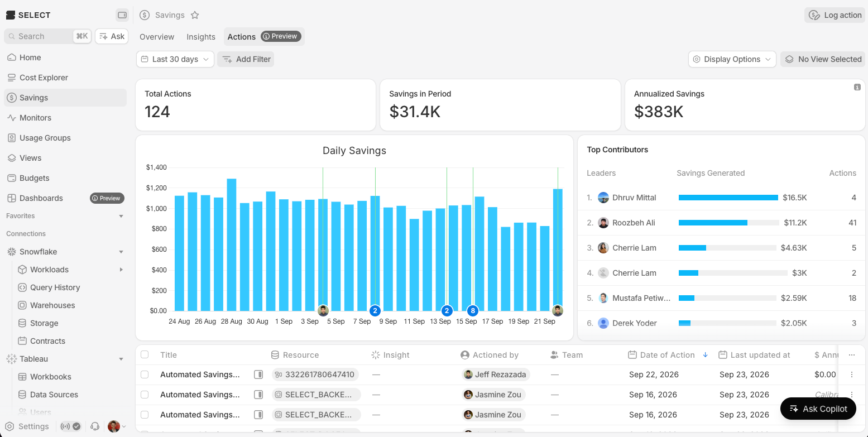Click Add Filter
Image resolution: width=868 pixels, height=437 pixels.
coord(246,59)
